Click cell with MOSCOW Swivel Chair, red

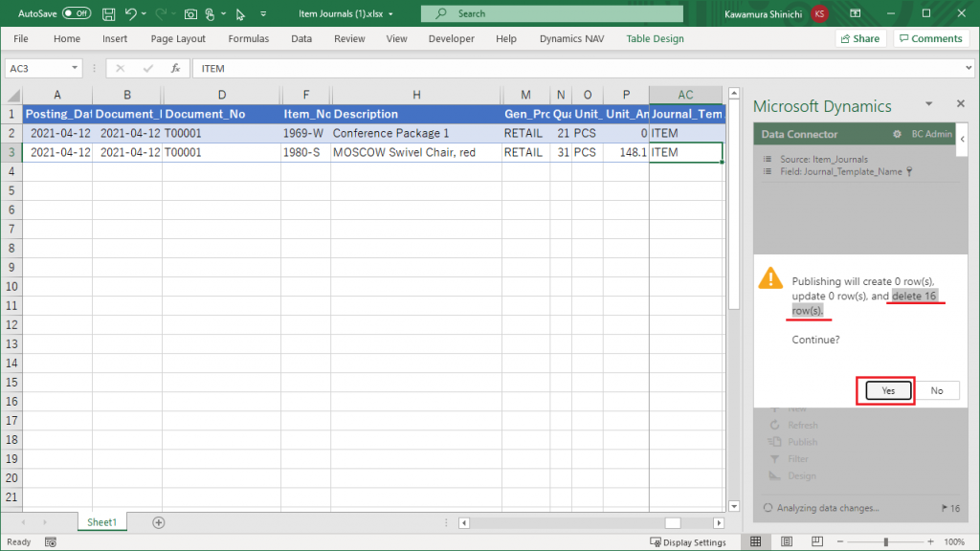click(416, 152)
